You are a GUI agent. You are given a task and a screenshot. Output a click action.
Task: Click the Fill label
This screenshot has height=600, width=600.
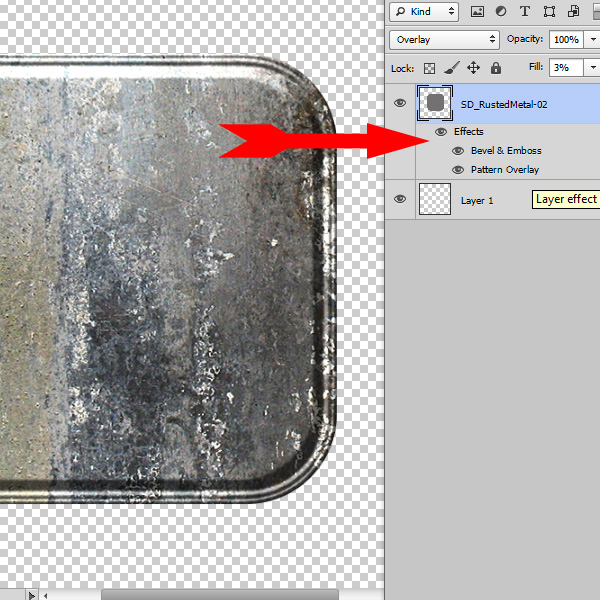pyautogui.click(x=536, y=67)
